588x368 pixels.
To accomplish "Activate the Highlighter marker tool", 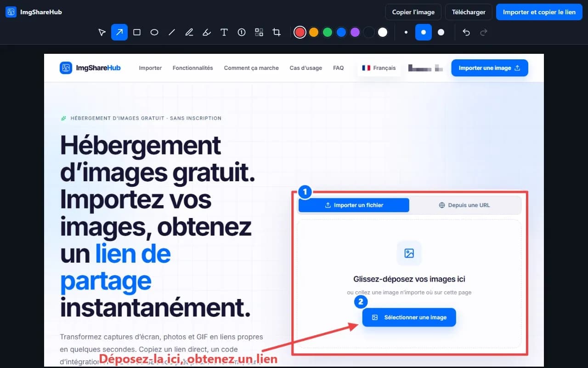I will tap(207, 32).
